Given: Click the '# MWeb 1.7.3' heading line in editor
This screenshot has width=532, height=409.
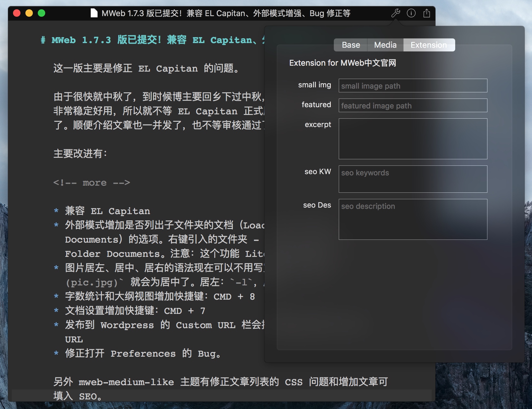Looking at the screenshot, I should 152,40.
